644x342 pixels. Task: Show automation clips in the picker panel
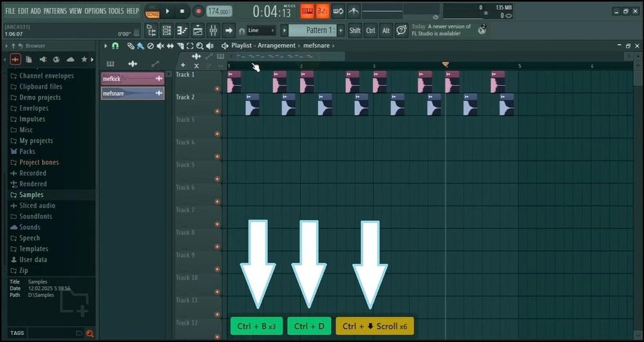pyautogui.click(x=155, y=64)
